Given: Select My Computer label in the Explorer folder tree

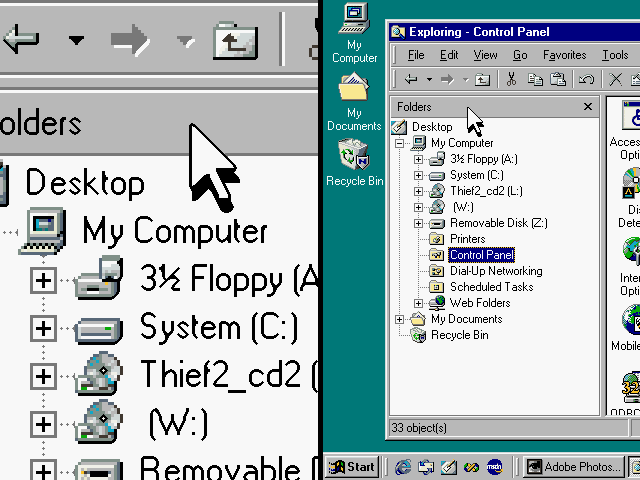Looking at the screenshot, I should [462, 143].
